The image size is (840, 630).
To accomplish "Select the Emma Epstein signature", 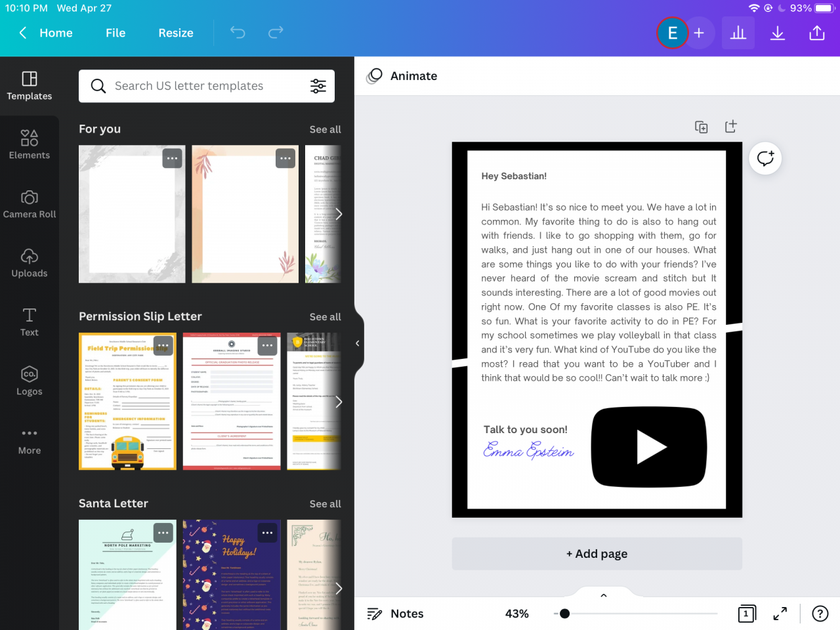I will [528, 450].
